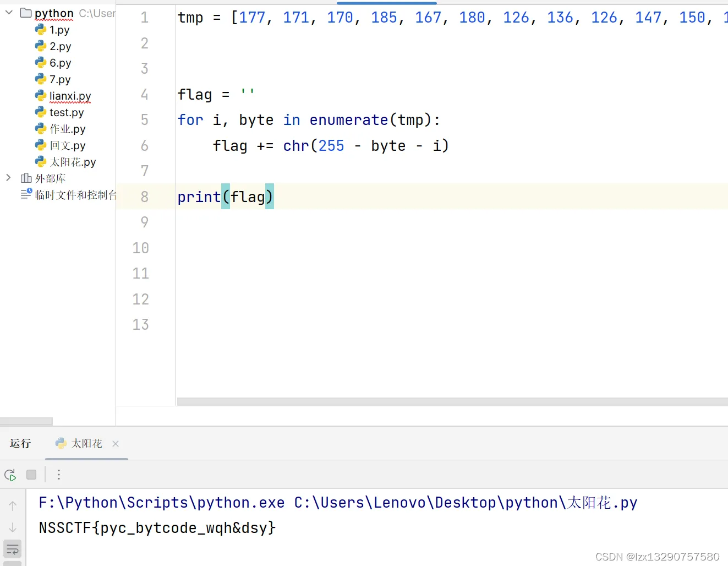Click the 外部库 library icon
Viewport: 728px width, 566px height.
pyautogui.click(x=26, y=178)
